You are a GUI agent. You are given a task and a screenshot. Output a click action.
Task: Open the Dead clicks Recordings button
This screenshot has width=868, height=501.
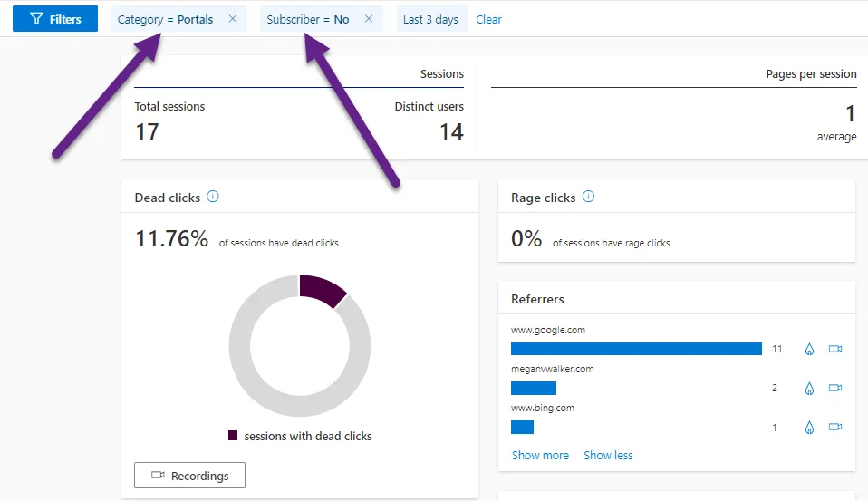tap(189, 476)
